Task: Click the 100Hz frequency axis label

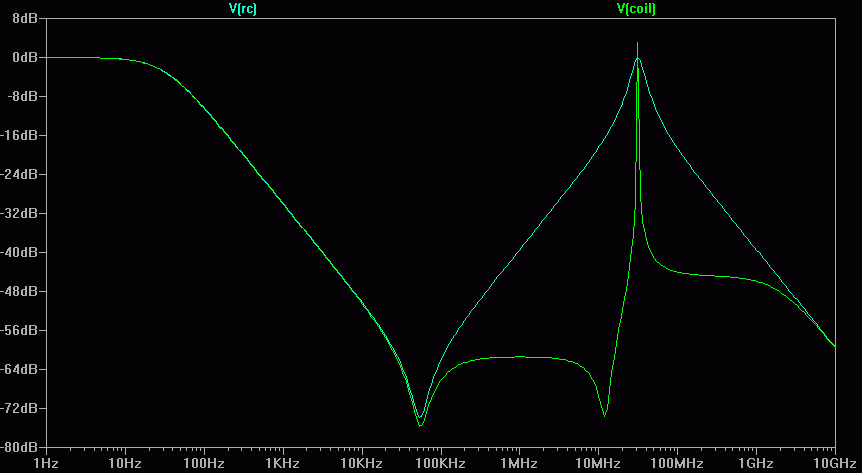Action: (204, 464)
